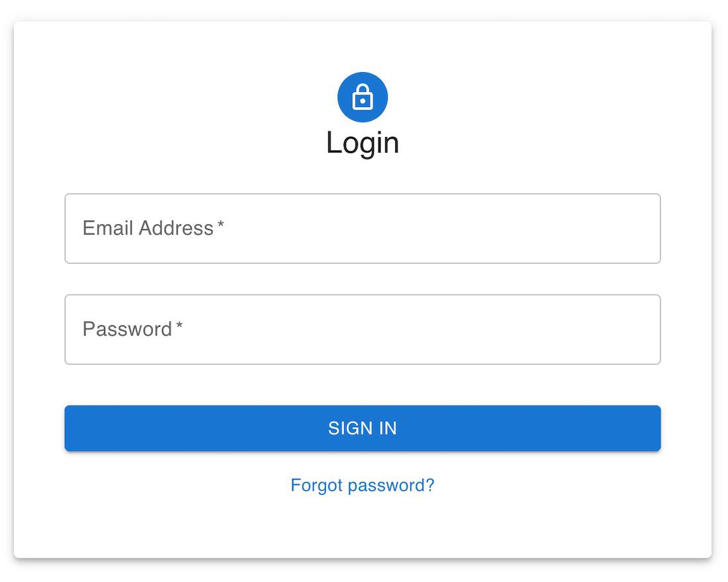Select the password recovery link

(363, 485)
